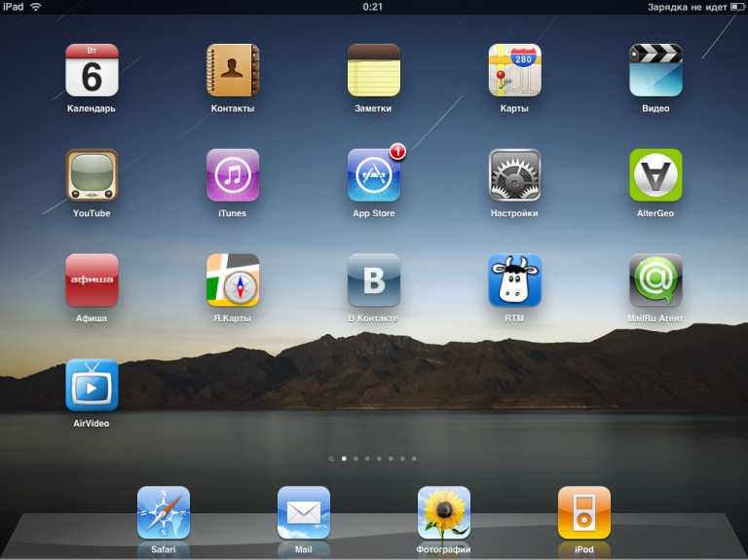The image size is (748, 560).
Task: Tap the Spotlight search magnifier page indicator
Action: pyautogui.click(x=332, y=458)
